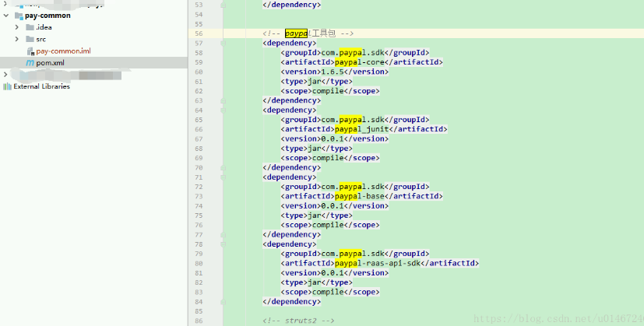Click groupId com.paypal.sdk on line 72
Image resolution: width=644 pixels, height=326 pixels.
pyautogui.click(x=353, y=187)
